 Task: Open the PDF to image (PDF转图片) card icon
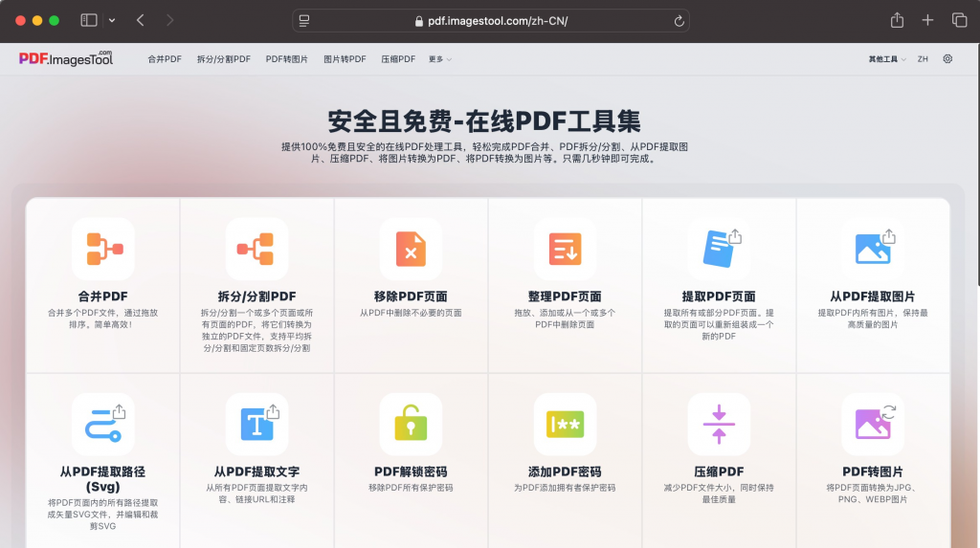coord(873,425)
